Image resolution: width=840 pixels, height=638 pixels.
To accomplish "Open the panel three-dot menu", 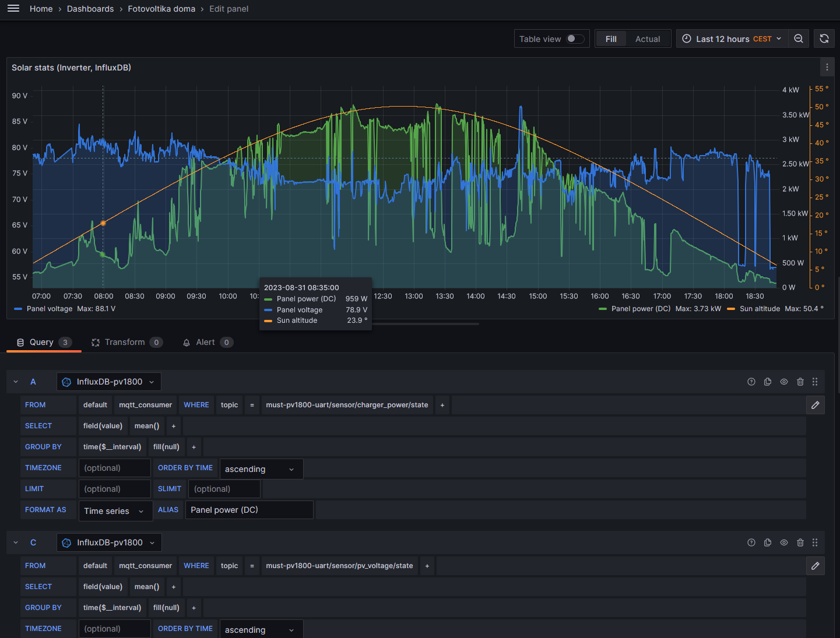I will tap(827, 68).
